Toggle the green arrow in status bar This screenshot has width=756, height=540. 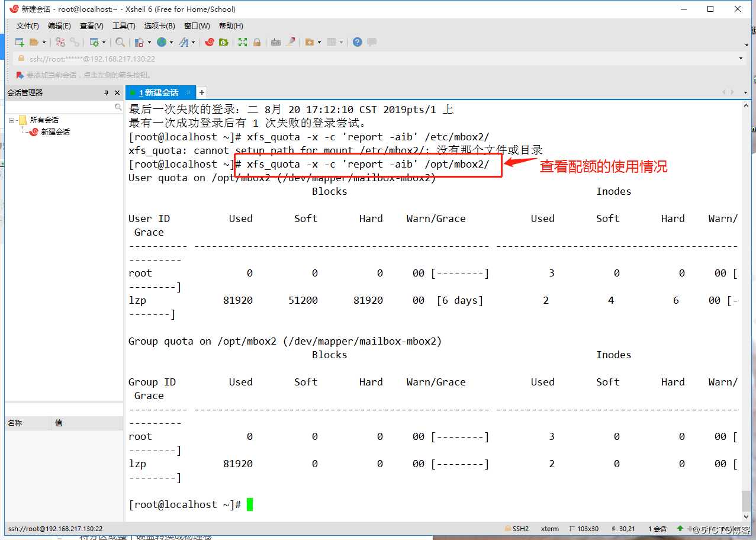click(x=681, y=528)
